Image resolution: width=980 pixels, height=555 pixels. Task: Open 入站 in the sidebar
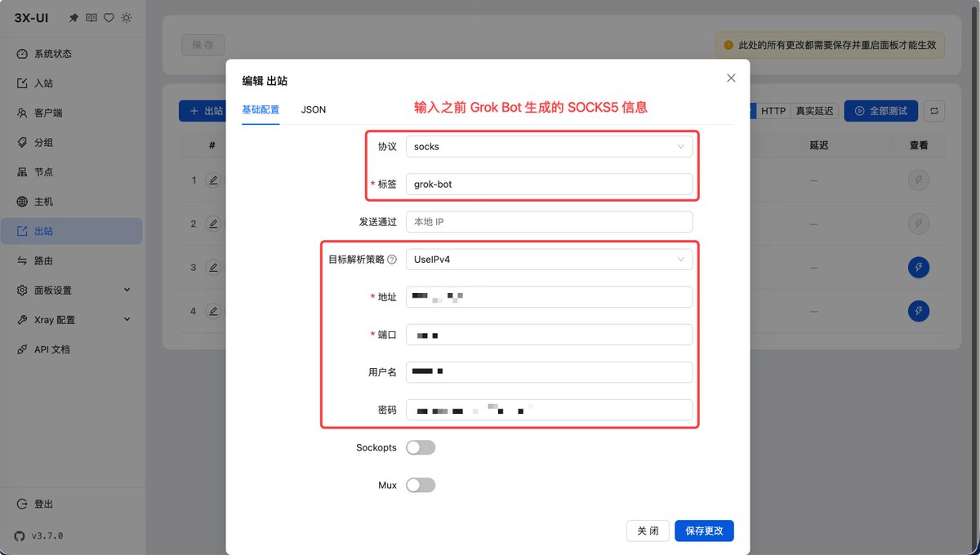coord(73,83)
